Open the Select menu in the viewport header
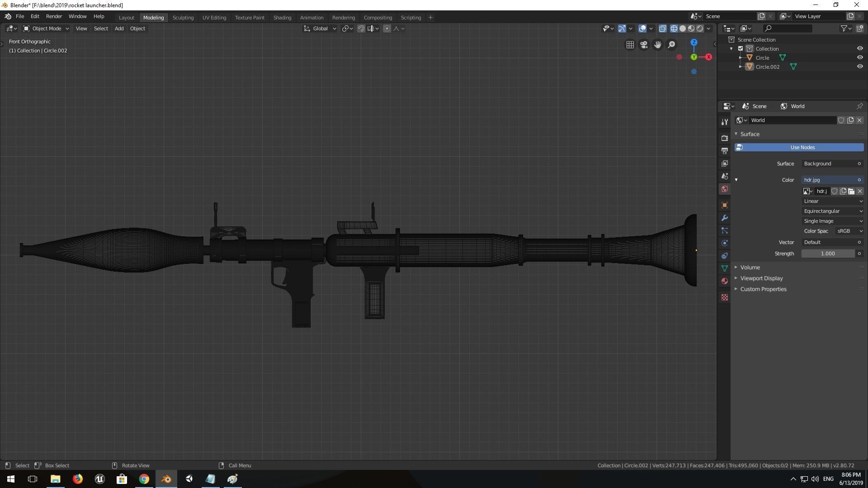 [x=100, y=28]
